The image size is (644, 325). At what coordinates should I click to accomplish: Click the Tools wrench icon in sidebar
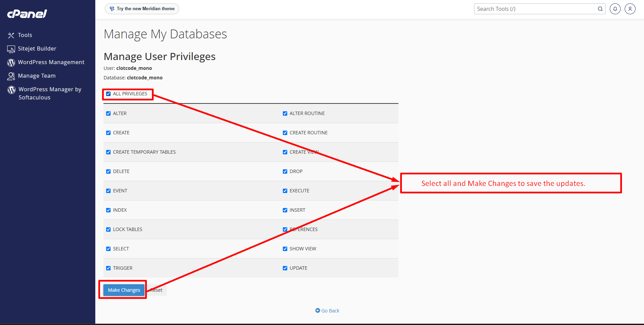(x=11, y=35)
